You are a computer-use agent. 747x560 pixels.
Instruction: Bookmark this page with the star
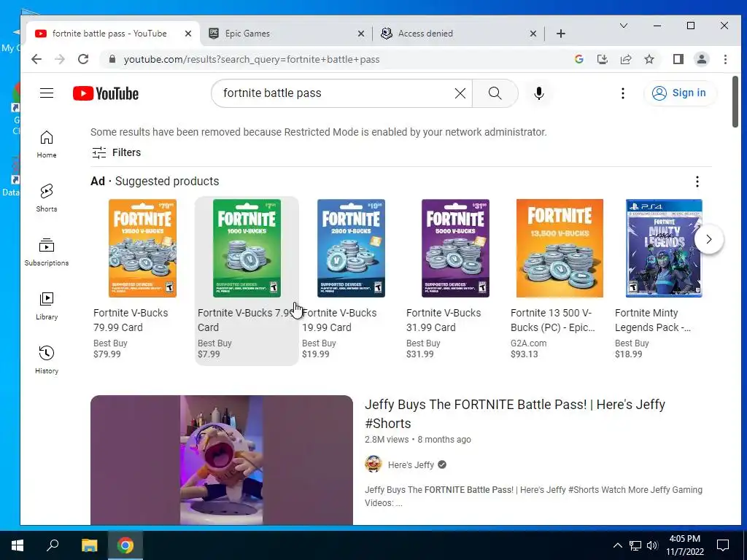pos(649,59)
